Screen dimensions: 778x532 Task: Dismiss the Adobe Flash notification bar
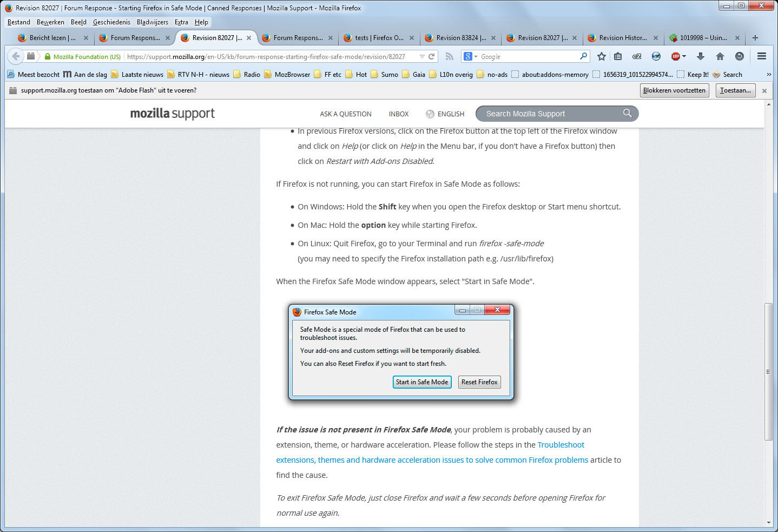coord(764,90)
